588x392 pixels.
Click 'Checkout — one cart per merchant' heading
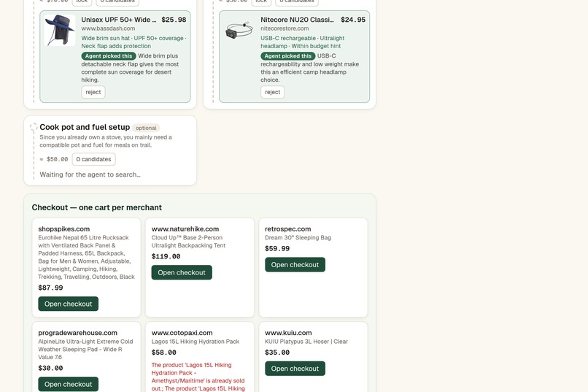tap(97, 207)
